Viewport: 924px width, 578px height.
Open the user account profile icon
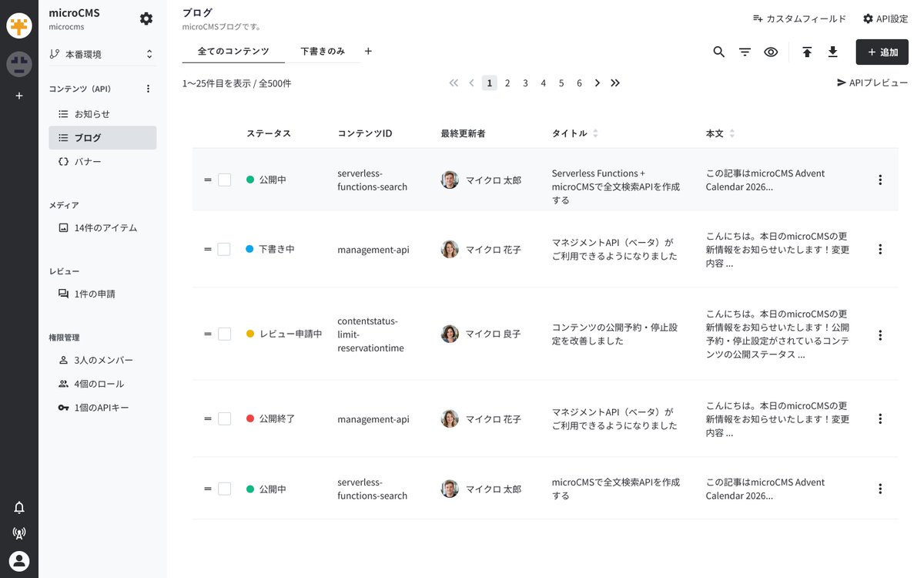(x=19, y=561)
